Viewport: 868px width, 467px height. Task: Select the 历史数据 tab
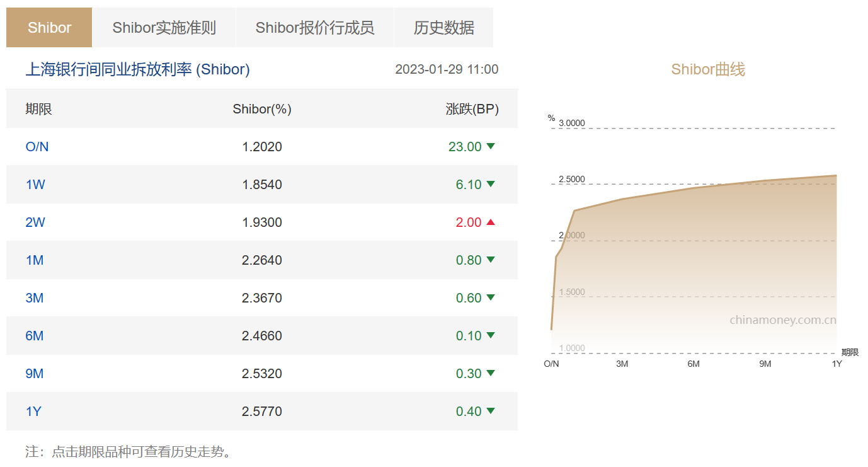pos(443,28)
